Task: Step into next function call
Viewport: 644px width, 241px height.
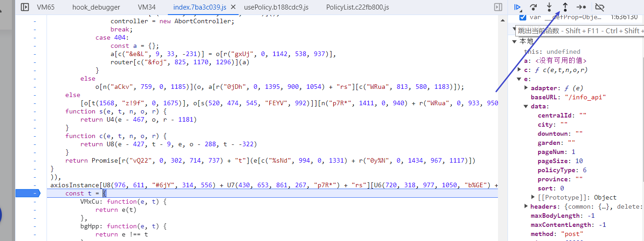Action: click(549, 7)
